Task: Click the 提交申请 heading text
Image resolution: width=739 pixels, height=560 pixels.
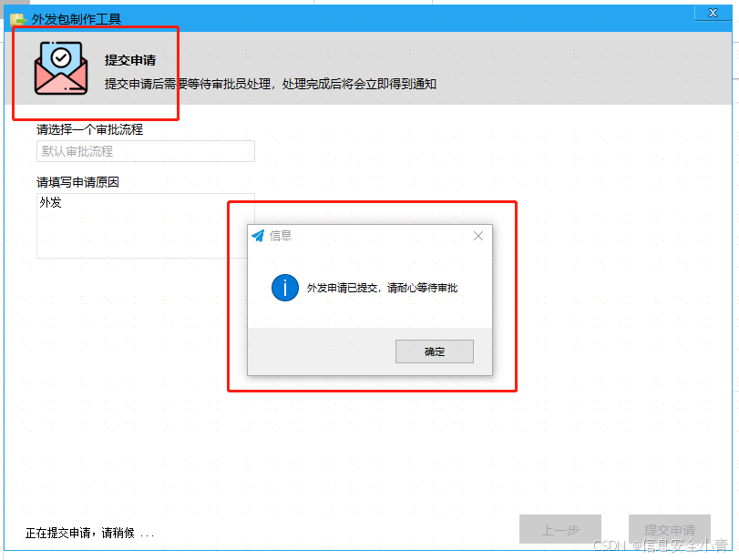Action: pyautogui.click(x=130, y=60)
